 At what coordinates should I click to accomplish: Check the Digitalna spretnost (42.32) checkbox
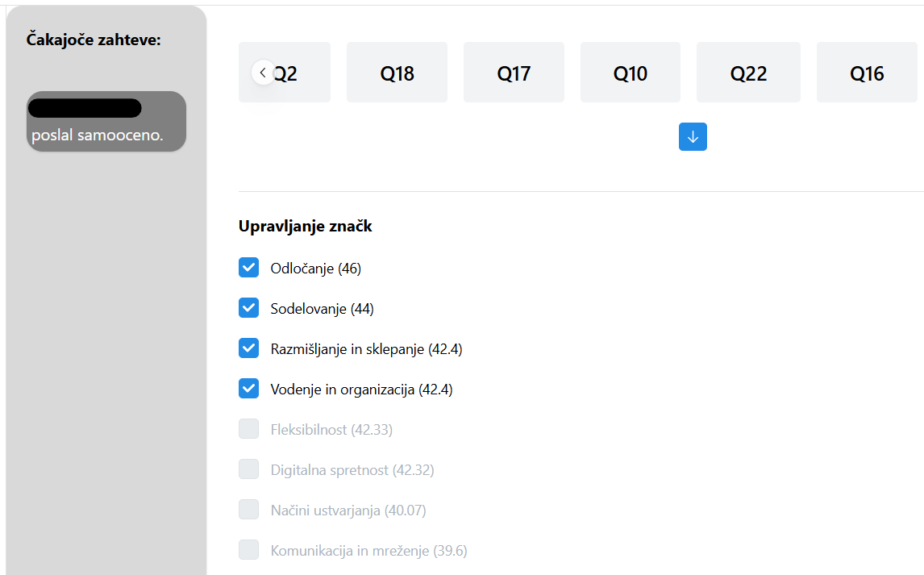coord(248,469)
